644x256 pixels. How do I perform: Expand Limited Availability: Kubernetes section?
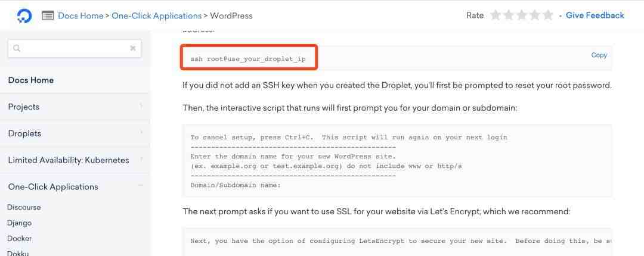pos(141,160)
